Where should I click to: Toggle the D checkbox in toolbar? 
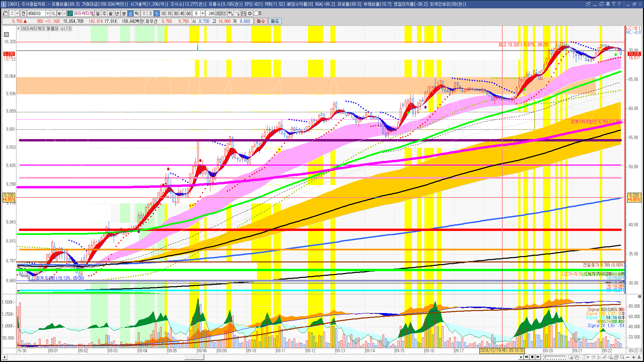tap(256, 13)
